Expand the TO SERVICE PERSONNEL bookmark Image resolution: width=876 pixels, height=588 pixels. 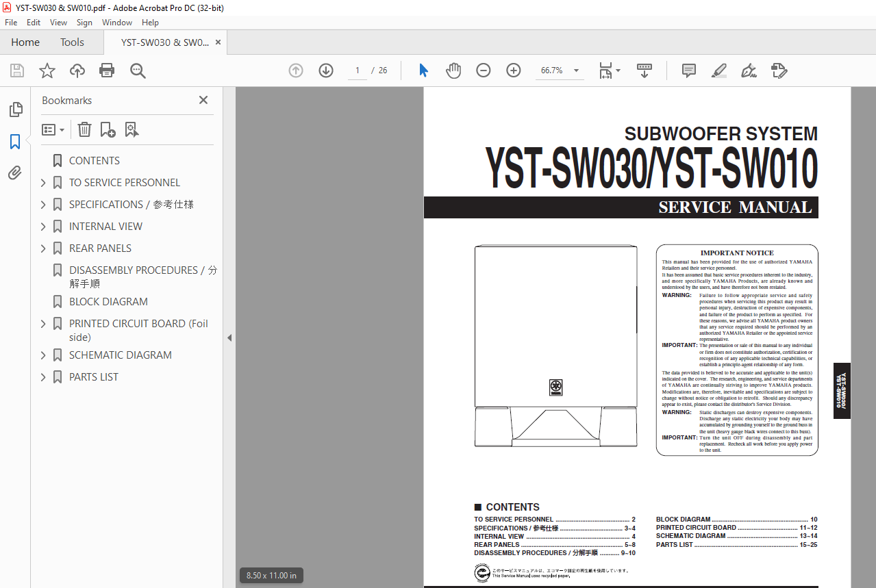coord(43,183)
